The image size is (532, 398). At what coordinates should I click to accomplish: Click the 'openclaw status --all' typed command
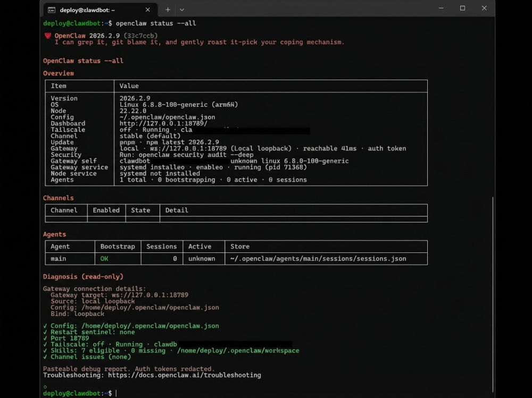click(156, 23)
